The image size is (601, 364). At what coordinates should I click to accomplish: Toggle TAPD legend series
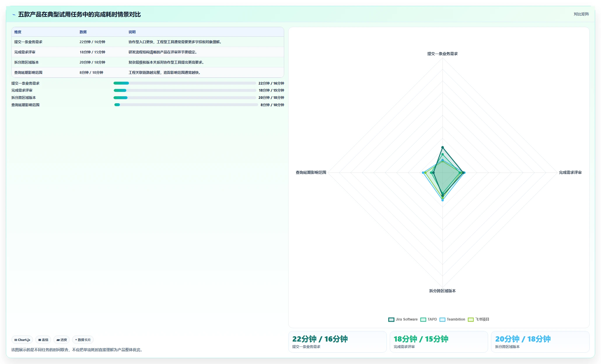(429, 319)
